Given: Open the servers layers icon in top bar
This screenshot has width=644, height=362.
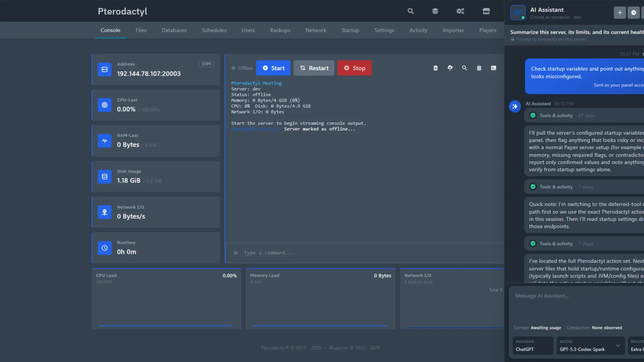Looking at the screenshot, I should [435, 11].
